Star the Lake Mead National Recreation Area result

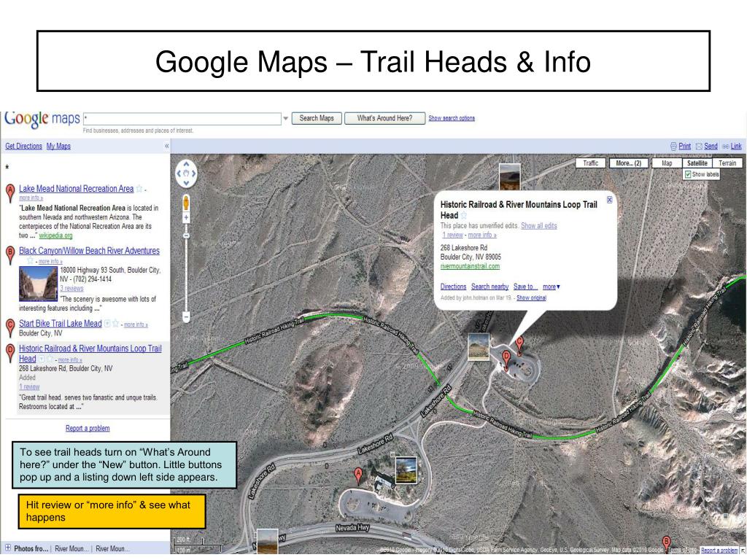point(139,189)
